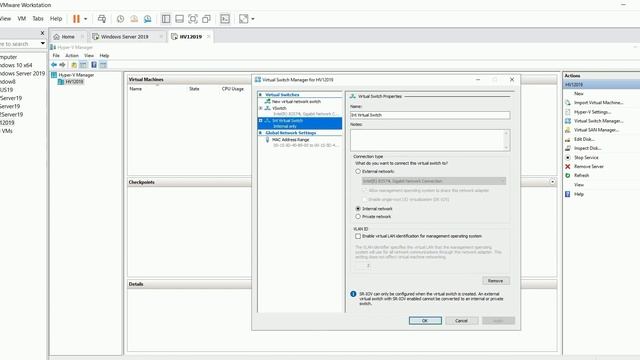640x360 pixels.
Task: Open the Hyper-V Manager File menu
Action: [x=56, y=56]
